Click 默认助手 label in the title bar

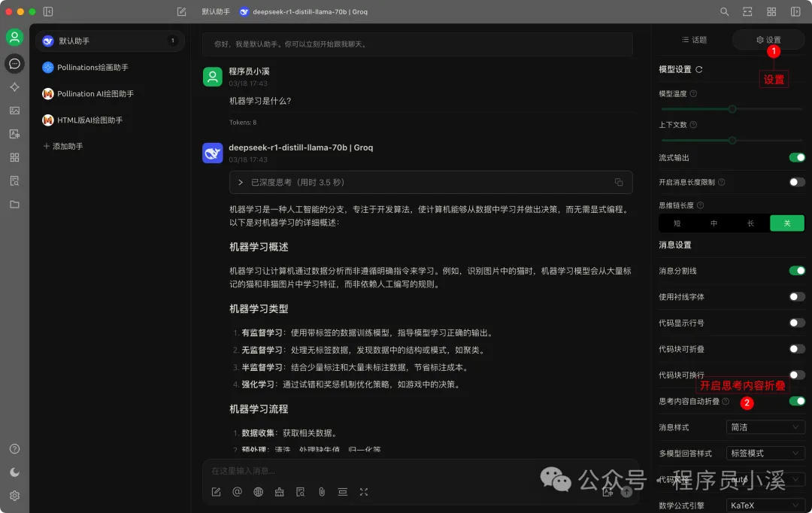[x=216, y=11]
